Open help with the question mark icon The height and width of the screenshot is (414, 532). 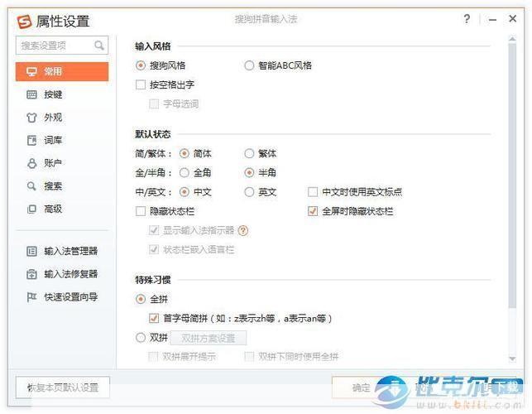tap(467, 19)
